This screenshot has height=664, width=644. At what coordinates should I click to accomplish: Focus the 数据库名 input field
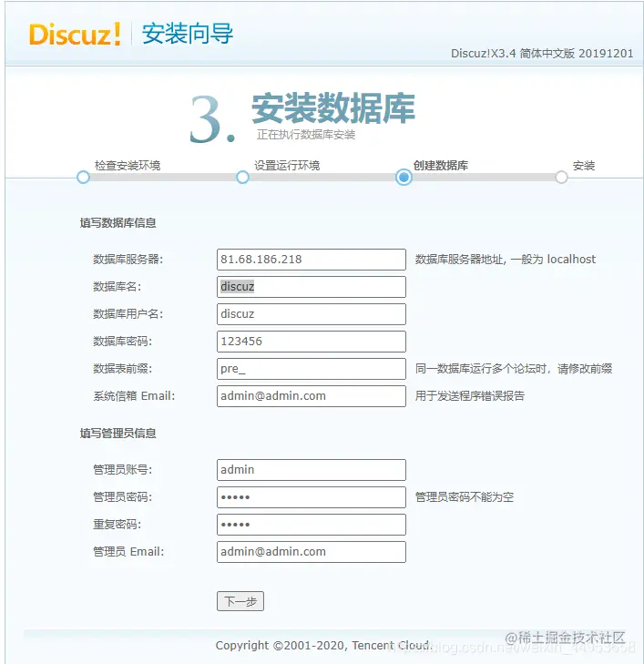[x=312, y=287]
